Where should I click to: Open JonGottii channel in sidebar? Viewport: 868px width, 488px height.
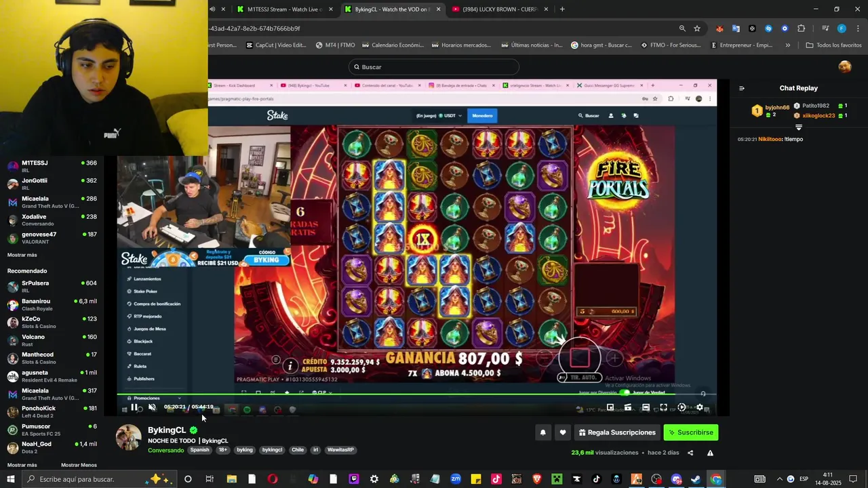52,184
